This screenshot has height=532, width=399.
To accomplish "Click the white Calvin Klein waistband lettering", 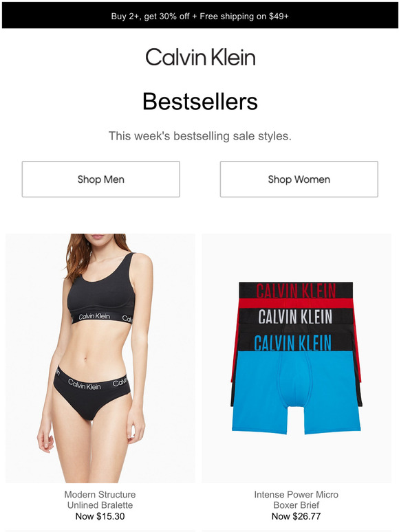I will coord(294,317).
